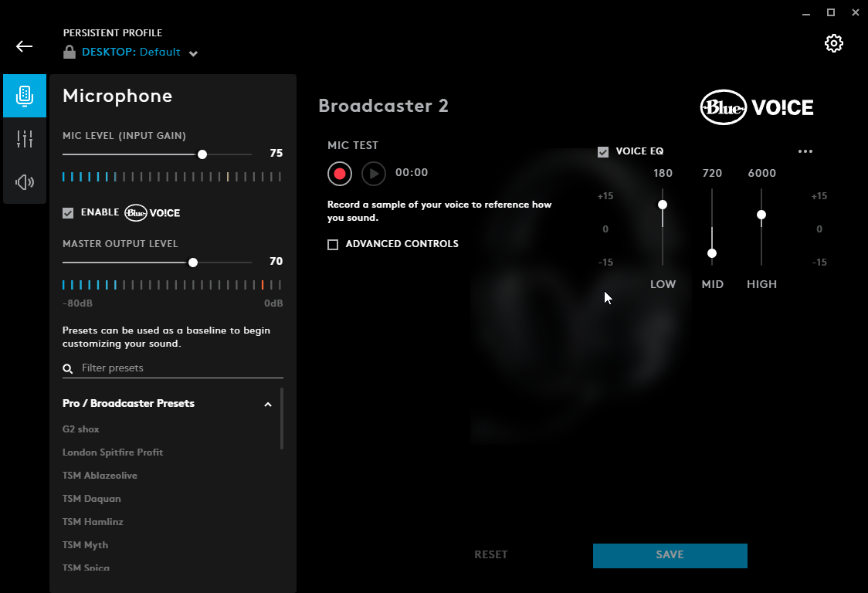868x593 pixels.
Task: Click the Broadcaster 2 preset title
Action: 383,106
